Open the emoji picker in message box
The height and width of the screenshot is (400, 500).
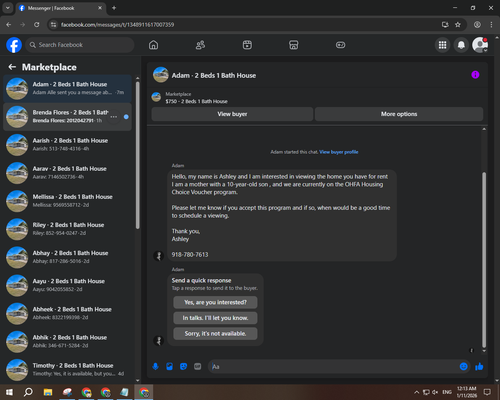[464, 367]
